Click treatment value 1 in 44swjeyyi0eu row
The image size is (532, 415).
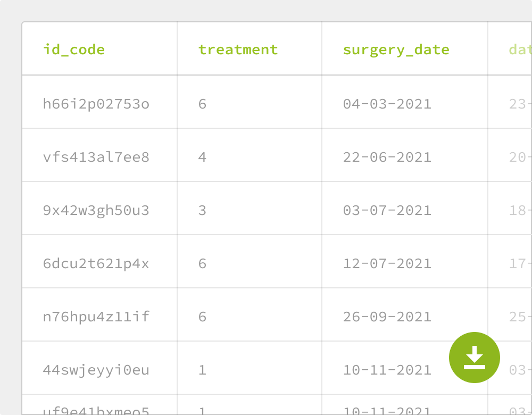202,370
